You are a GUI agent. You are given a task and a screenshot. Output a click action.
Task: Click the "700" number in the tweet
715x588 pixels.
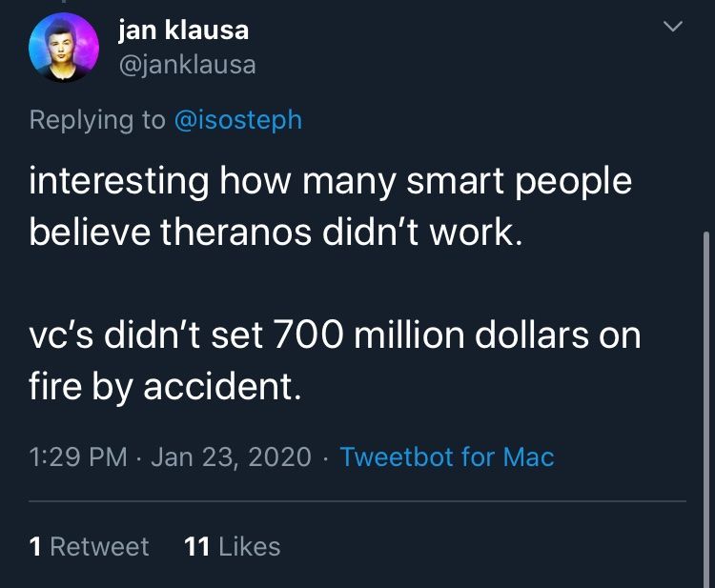309,335
